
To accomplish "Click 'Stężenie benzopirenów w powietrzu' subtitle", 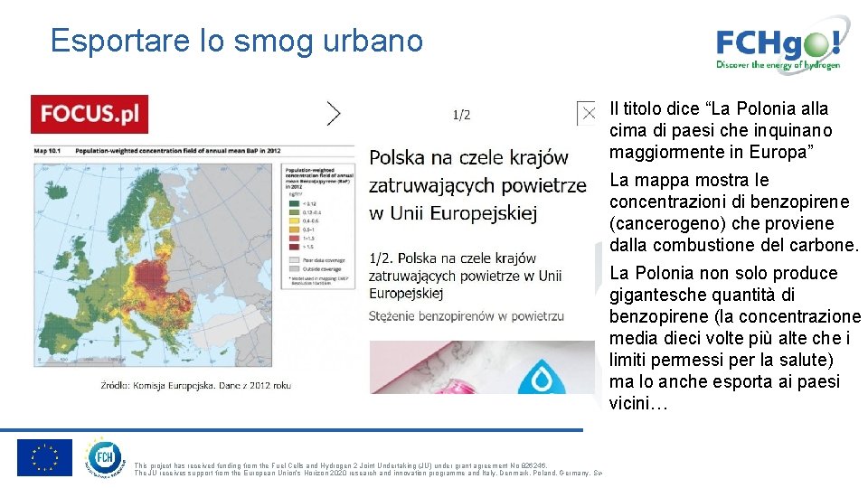I will tap(467, 316).
